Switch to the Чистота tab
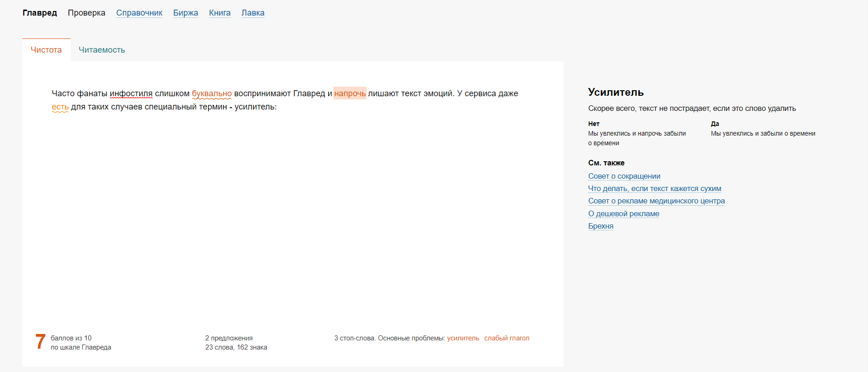 (x=46, y=50)
